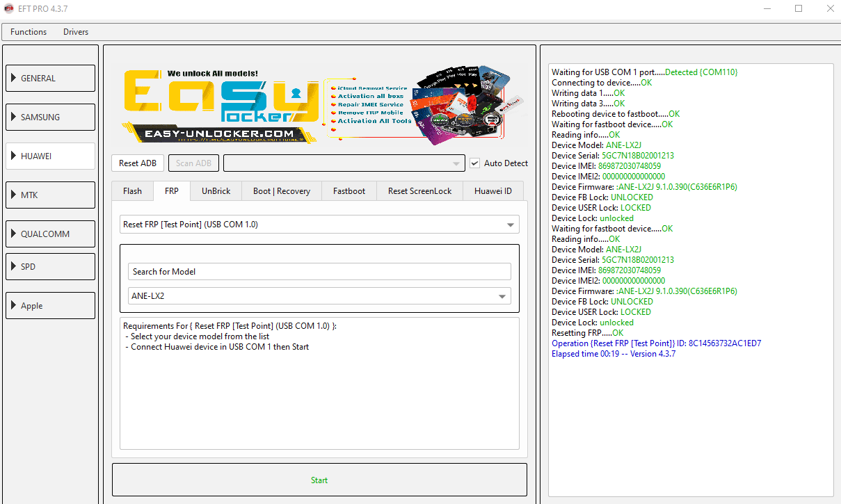
Task: Click the 'Resetting FRP.....OK' log line
Action: point(587,333)
